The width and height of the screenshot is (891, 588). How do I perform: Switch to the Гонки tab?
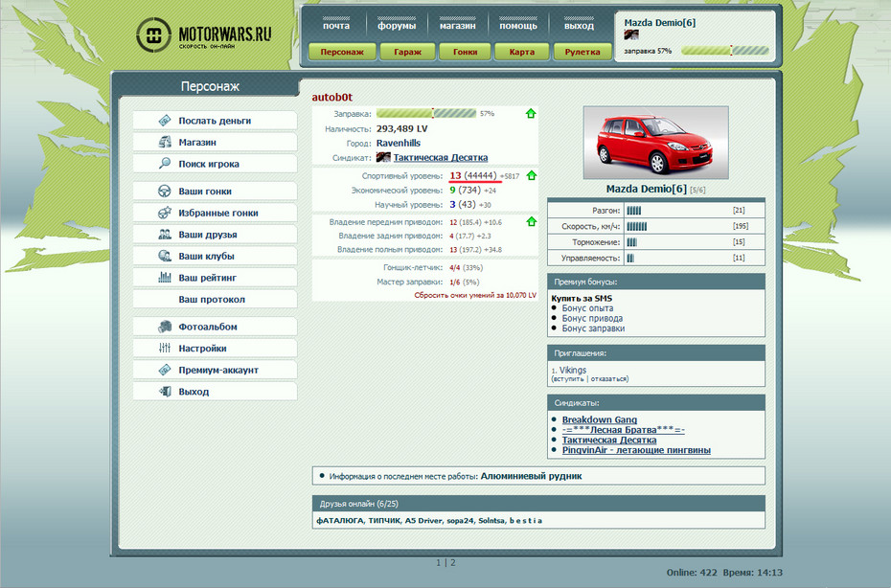(x=465, y=52)
